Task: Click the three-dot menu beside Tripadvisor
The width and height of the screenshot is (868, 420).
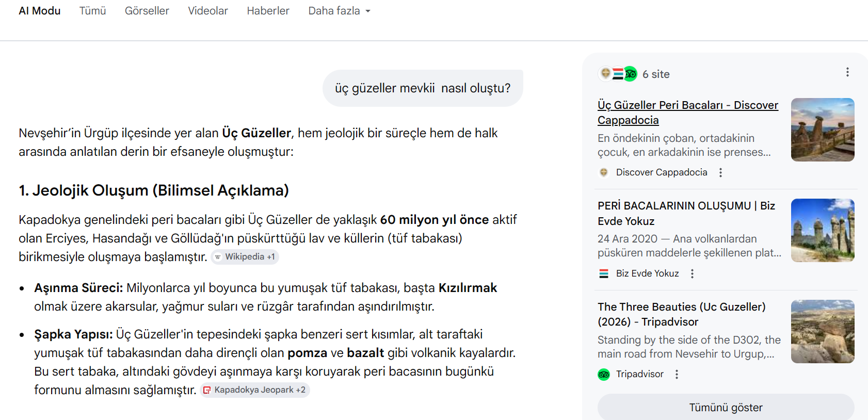Action: (677, 374)
